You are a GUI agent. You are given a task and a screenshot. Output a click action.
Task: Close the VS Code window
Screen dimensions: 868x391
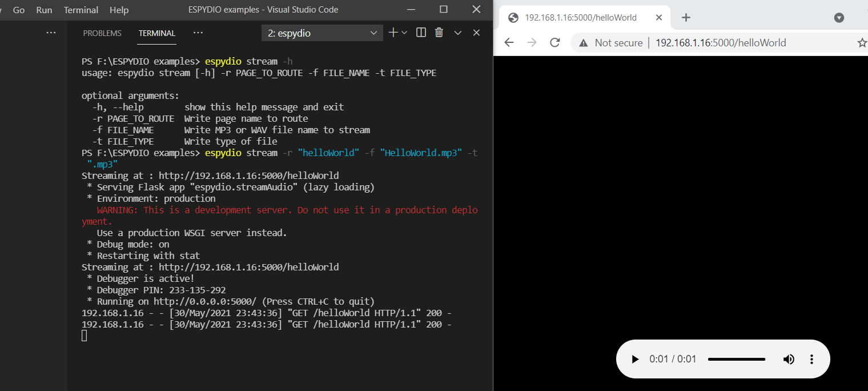[x=476, y=10]
